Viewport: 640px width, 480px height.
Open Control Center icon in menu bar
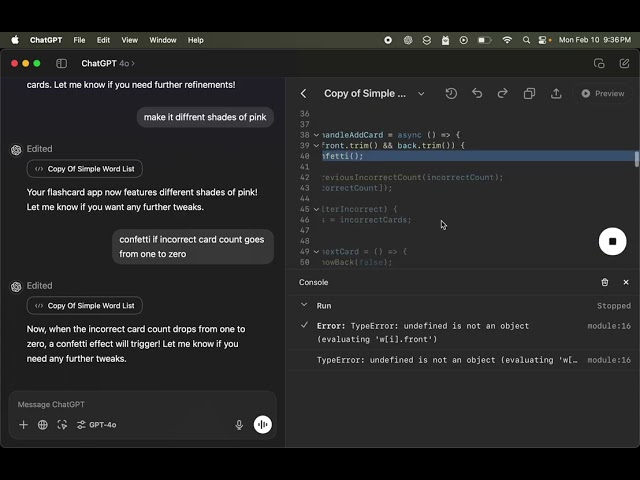pyautogui.click(x=543, y=40)
